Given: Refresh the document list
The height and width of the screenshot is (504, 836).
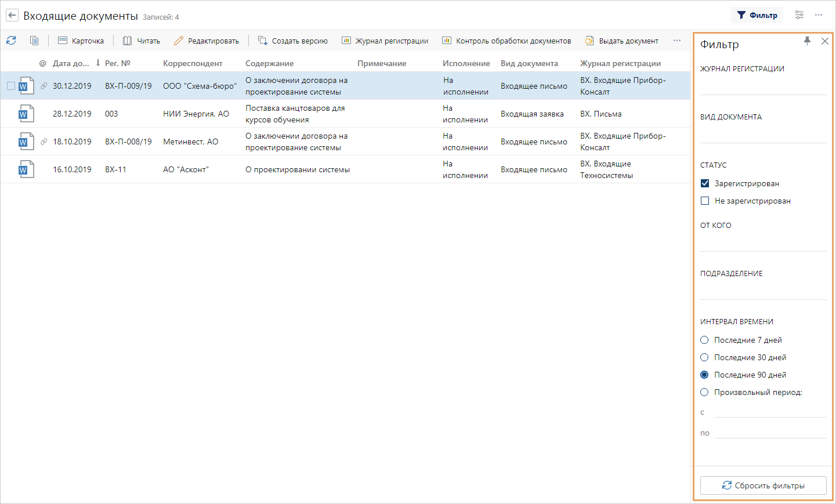Looking at the screenshot, I should 11,41.
